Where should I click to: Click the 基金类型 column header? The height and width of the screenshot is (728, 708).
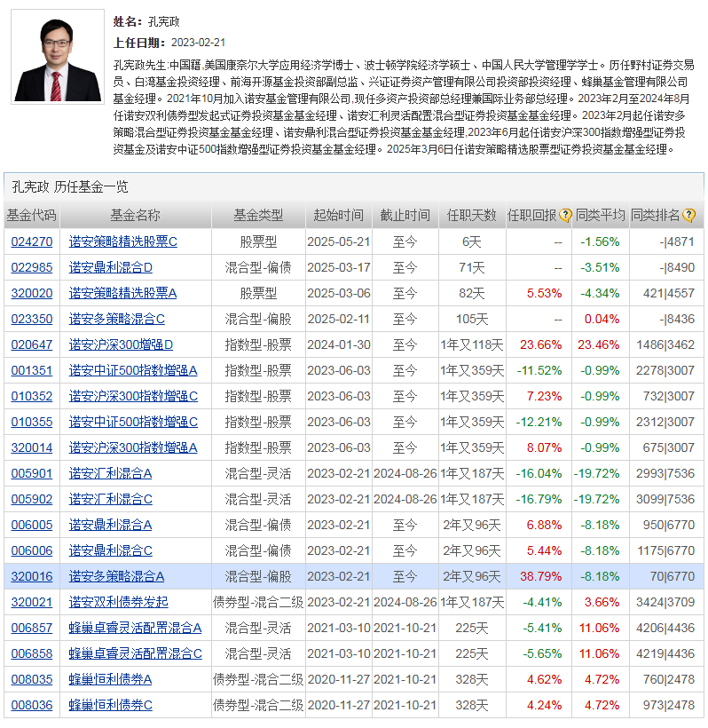258,216
